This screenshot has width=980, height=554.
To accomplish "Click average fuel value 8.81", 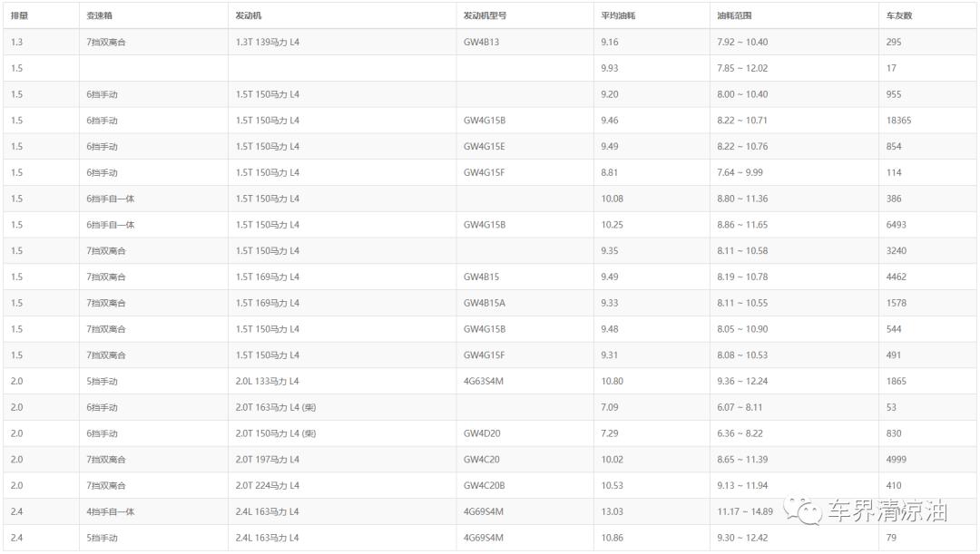I will 610,172.
